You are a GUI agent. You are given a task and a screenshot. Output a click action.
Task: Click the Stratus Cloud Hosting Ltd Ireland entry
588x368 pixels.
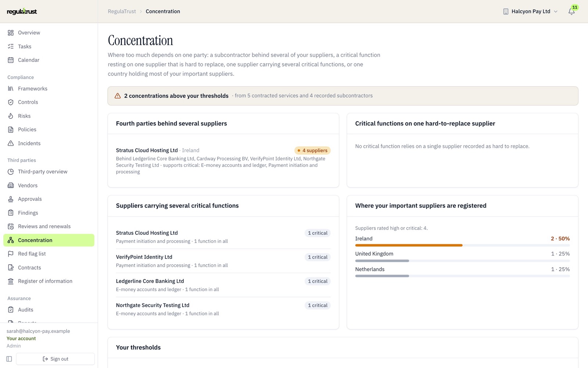(223, 161)
